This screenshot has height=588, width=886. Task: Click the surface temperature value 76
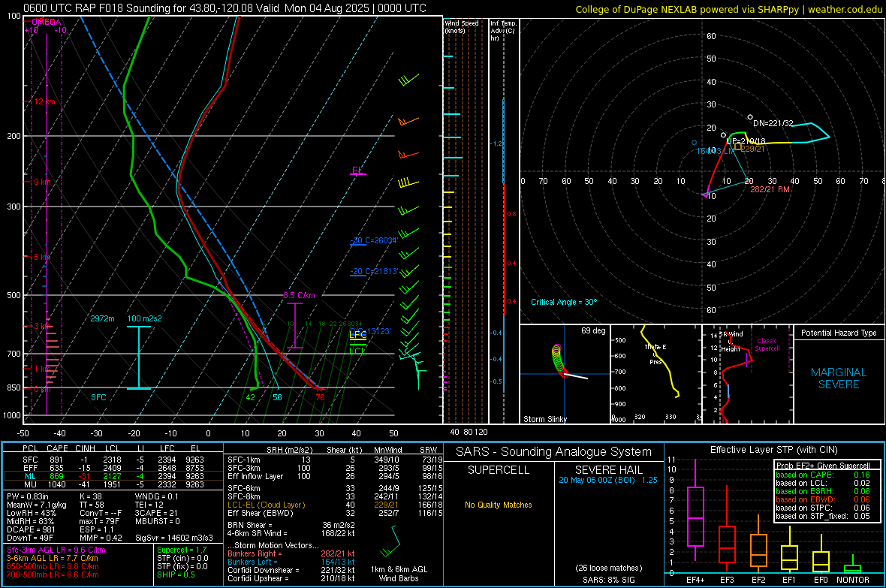click(320, 397)
